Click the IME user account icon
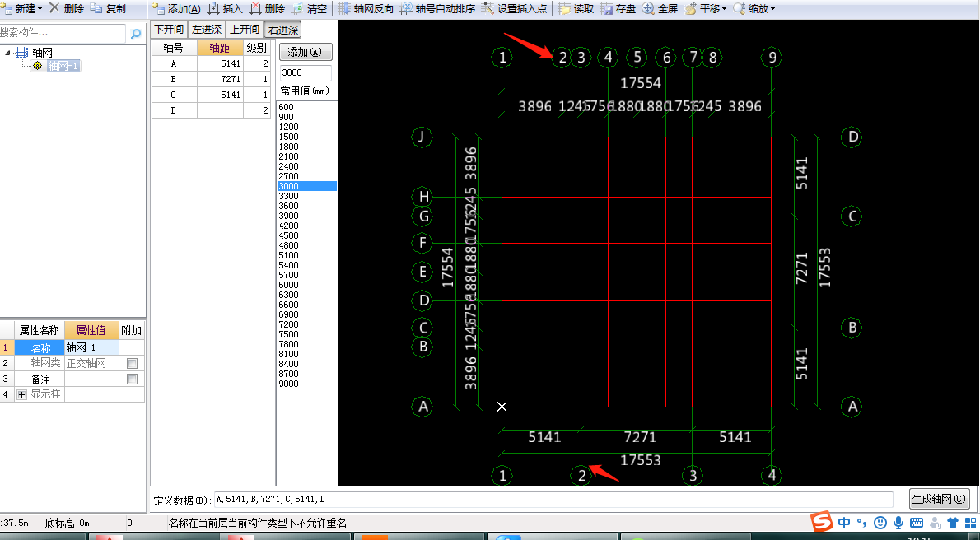The height and width of the screenshot is (540, 980). click(936, 523)
